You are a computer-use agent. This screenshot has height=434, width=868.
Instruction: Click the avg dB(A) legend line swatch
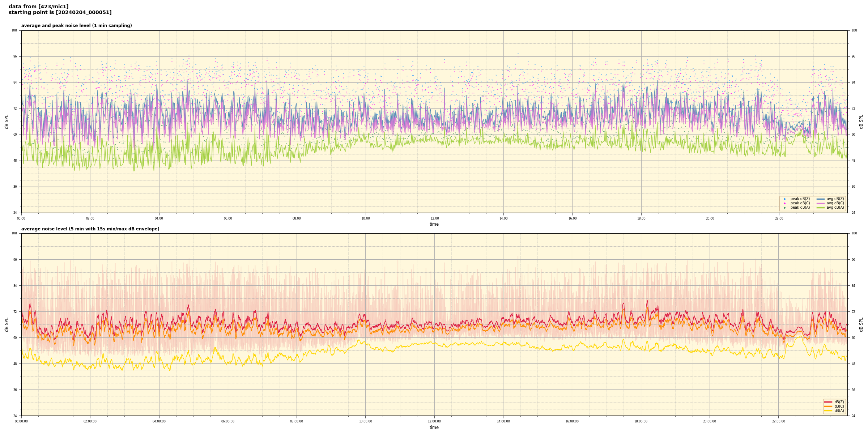coord(821,208)
